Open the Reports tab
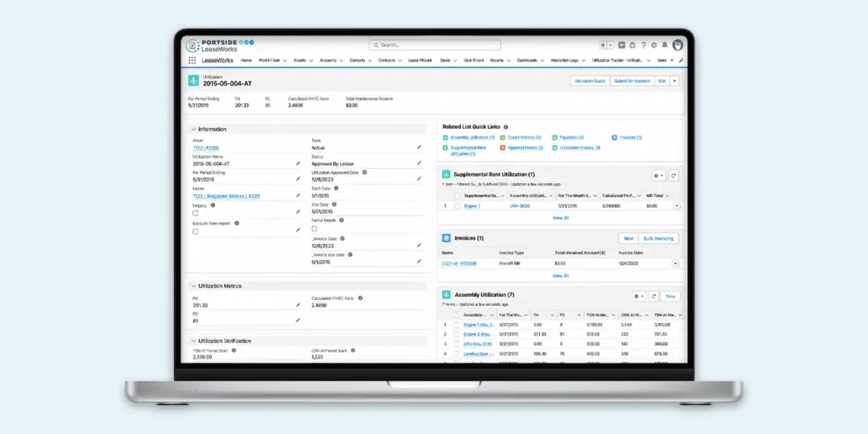This screenshot has width=868, height=434. click(x=497, y=60)
